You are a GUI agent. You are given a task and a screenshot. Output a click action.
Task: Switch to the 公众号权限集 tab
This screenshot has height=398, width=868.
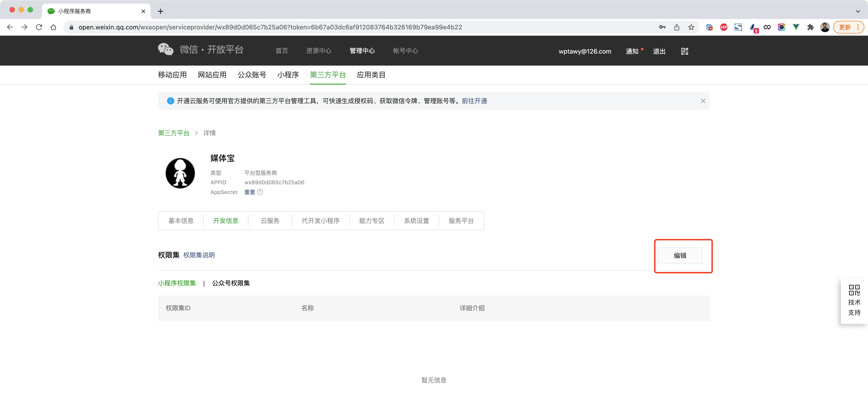231,283
